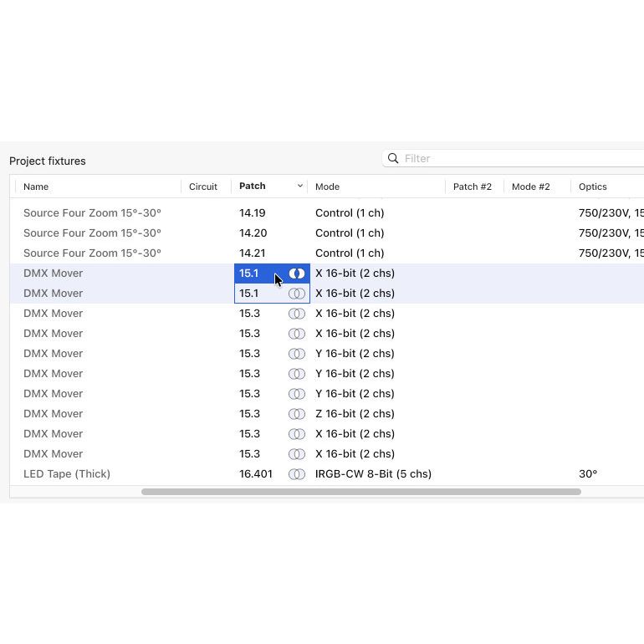Select the LED Tape (Thick) fixture row
The width and height of the screenshot is (644, 644).
click(67, 474)
